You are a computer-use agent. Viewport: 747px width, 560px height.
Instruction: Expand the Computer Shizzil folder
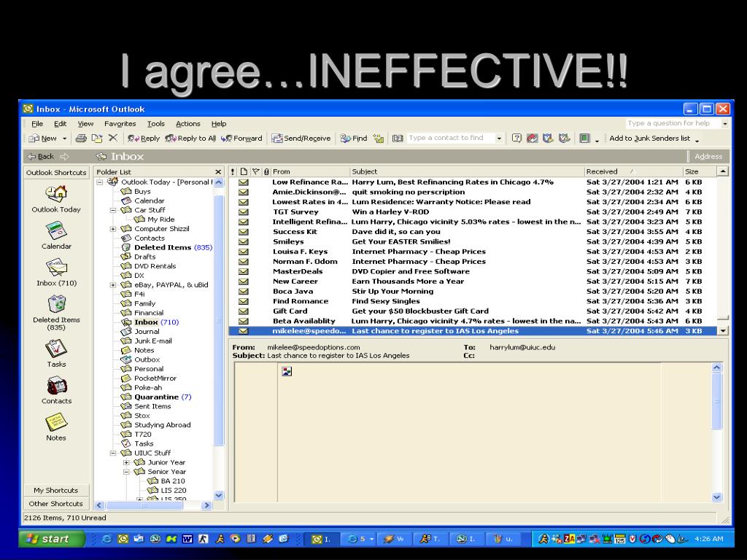[113, 228]
